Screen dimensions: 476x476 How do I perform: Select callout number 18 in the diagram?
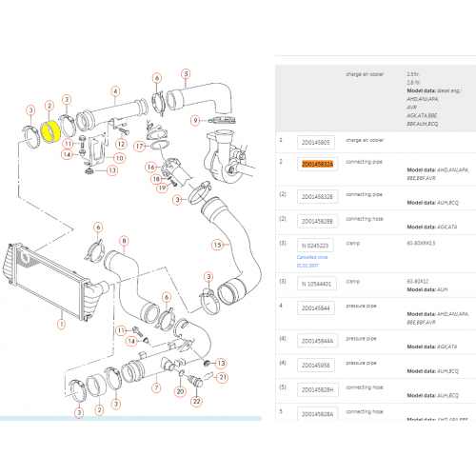[x=156, y=179]
